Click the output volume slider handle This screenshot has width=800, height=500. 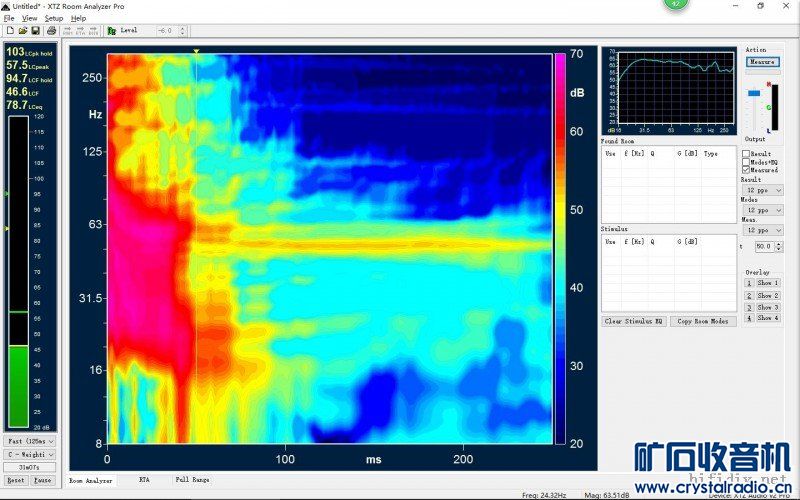point(753,93)
